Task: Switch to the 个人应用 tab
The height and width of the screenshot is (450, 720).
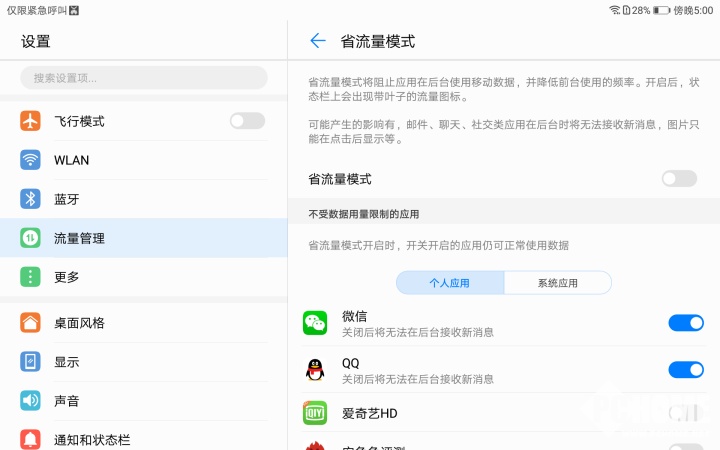Action: pos(450,283)
